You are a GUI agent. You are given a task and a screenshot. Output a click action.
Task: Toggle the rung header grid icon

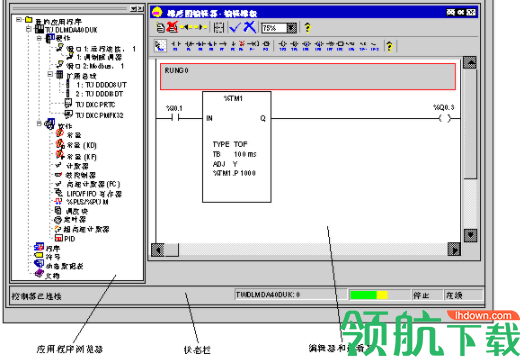[218, 28]
